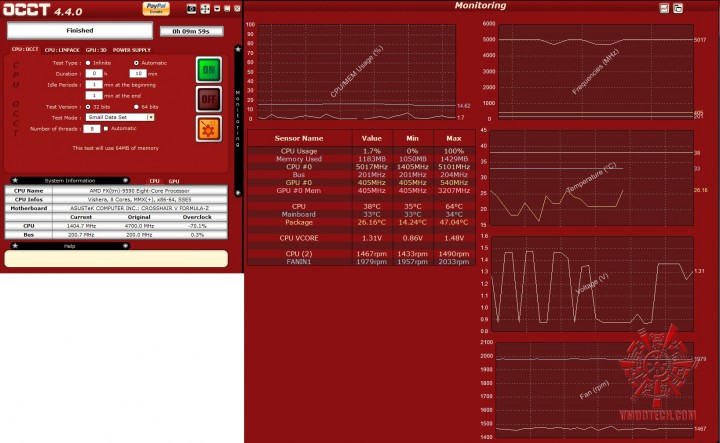Image resolution: width=720 pixels, height=443 pixels.
Task: Click the move-window crosshair icon
Action: tap(205, 9)
